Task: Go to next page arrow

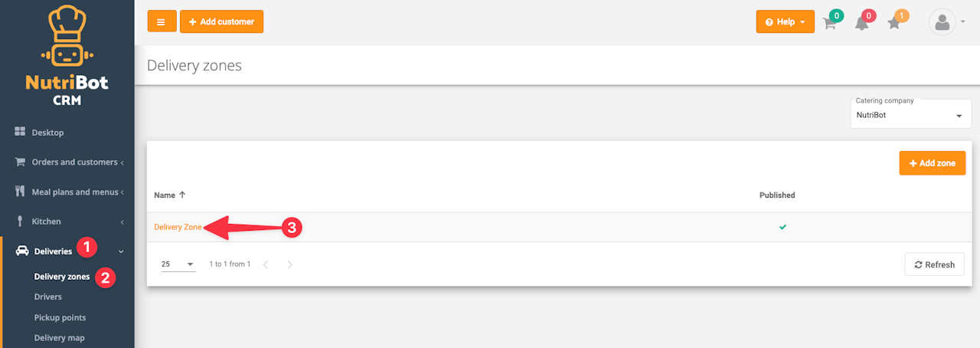Action: [290, 264]
